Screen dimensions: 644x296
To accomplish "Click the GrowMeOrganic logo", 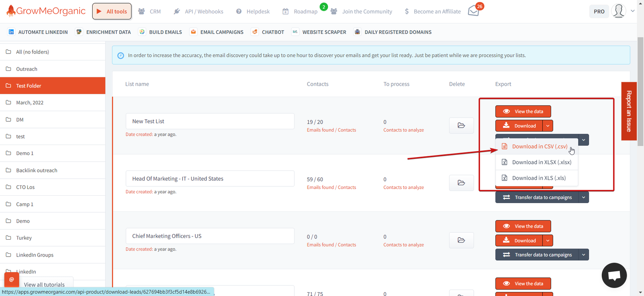I will (46, 11).
